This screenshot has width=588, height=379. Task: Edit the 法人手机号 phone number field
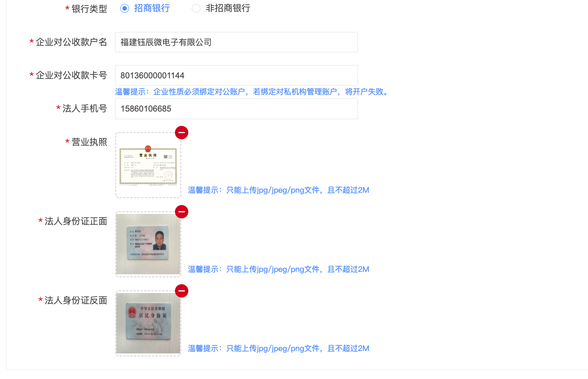point(236,109)
